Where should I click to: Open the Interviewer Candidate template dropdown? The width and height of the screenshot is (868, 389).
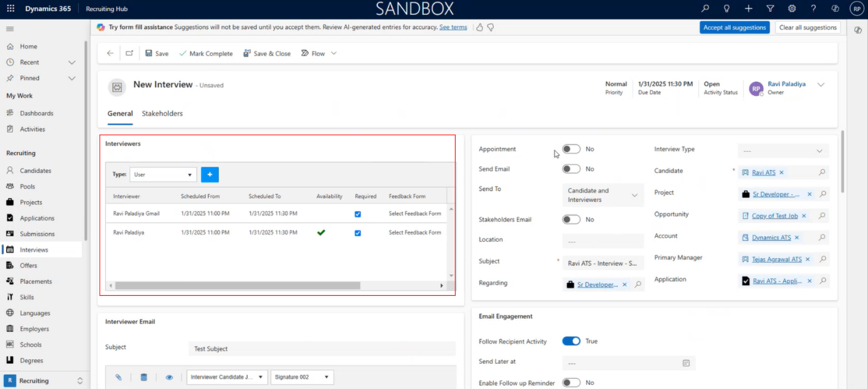pos(227,377)
